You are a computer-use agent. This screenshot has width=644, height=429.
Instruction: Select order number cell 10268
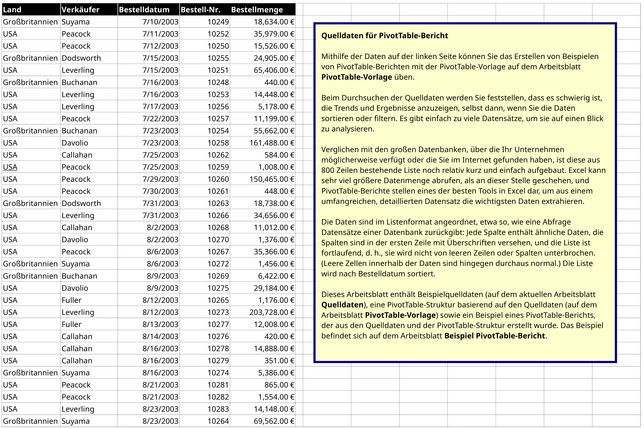pos(205,227)
